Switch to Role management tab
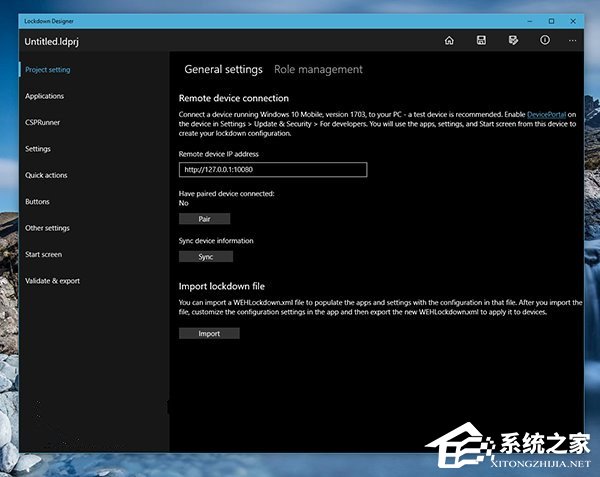 (x=318, y=69)
